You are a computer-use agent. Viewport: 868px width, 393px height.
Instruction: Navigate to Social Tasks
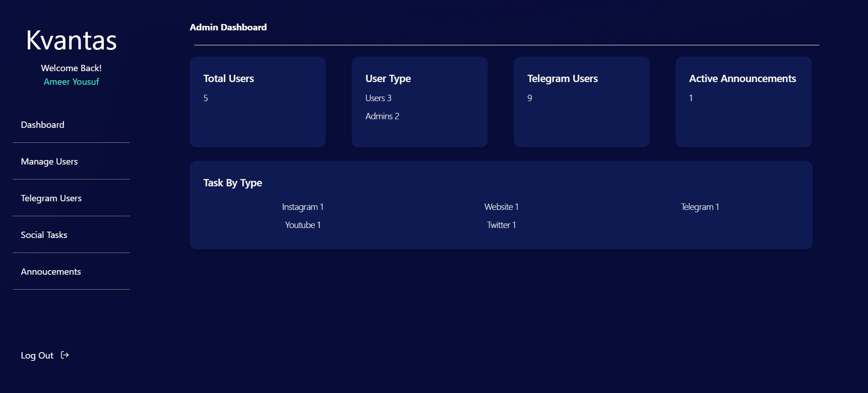(x=44, y=235)
